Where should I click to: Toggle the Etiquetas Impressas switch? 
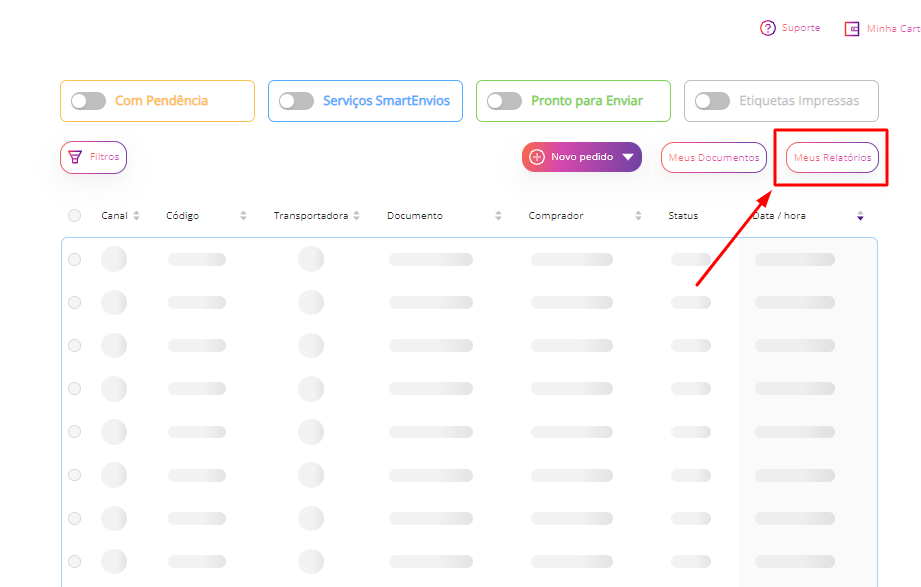tap(712, 101)
